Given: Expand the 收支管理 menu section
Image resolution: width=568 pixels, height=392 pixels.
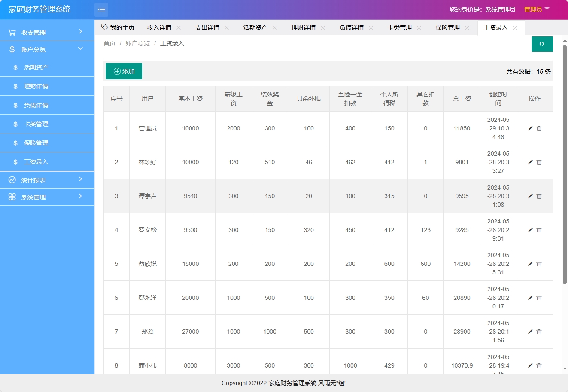Looking at the screenshot, I should tap(47, 31).
